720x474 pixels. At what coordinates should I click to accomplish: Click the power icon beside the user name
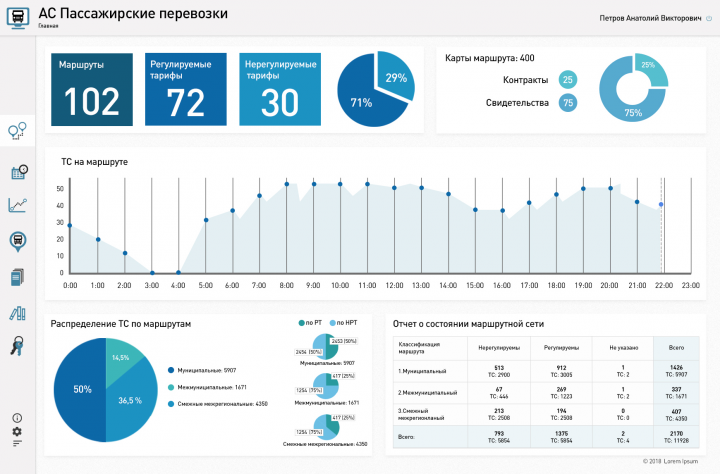pyautogui.click(x=709, y=18)
